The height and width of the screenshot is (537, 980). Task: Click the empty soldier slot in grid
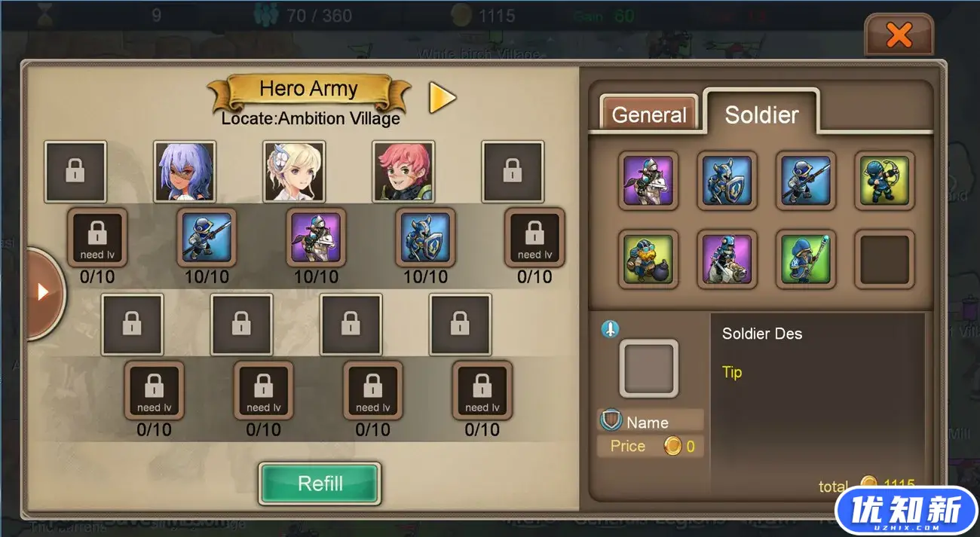tap(884, 260)
